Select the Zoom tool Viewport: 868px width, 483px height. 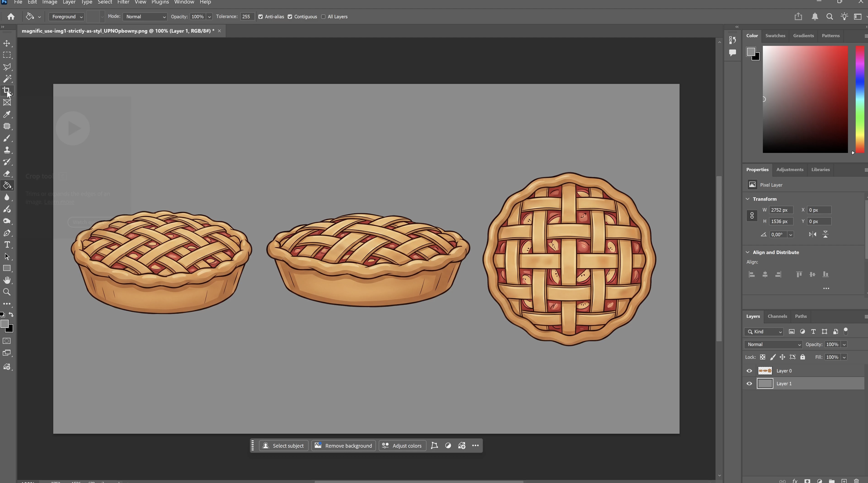tap(7, 292)
